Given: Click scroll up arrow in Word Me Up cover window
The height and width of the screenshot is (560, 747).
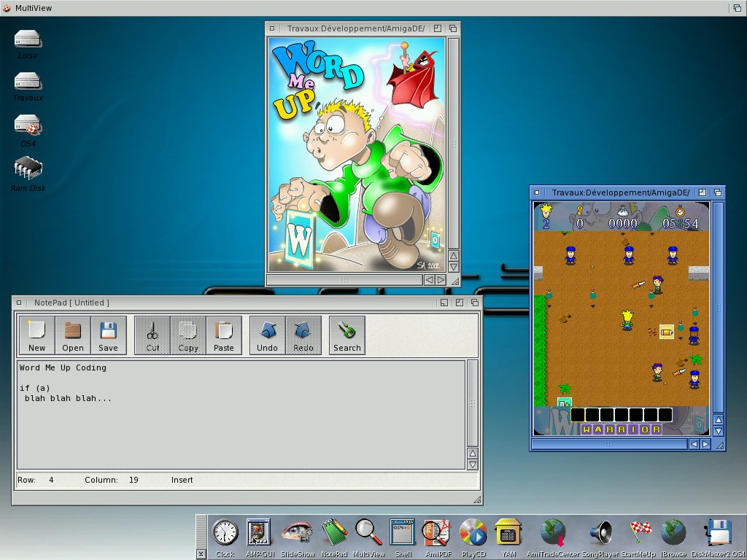Looking at the screenshot, I should coord(454,256).
